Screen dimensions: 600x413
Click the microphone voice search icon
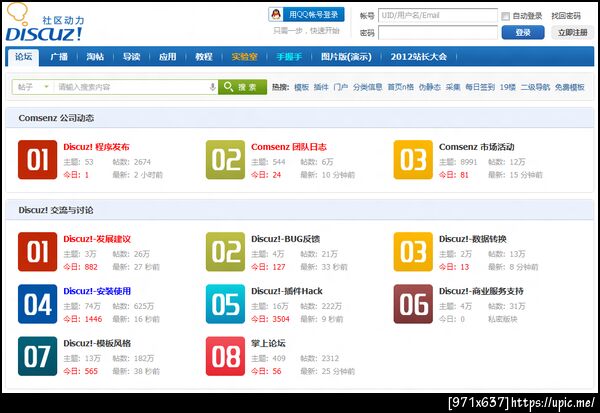tap(213, 87)
